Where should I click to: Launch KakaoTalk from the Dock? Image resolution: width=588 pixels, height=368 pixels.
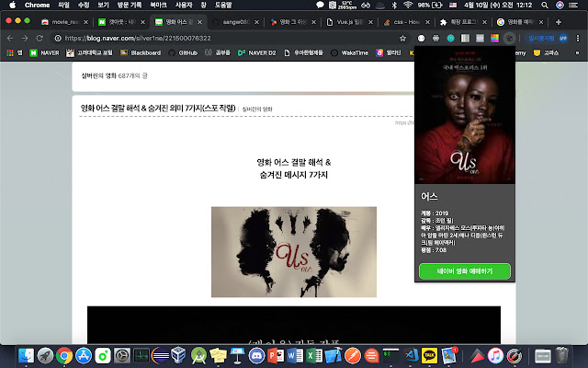pyautogui.click(x=429, y=355)
